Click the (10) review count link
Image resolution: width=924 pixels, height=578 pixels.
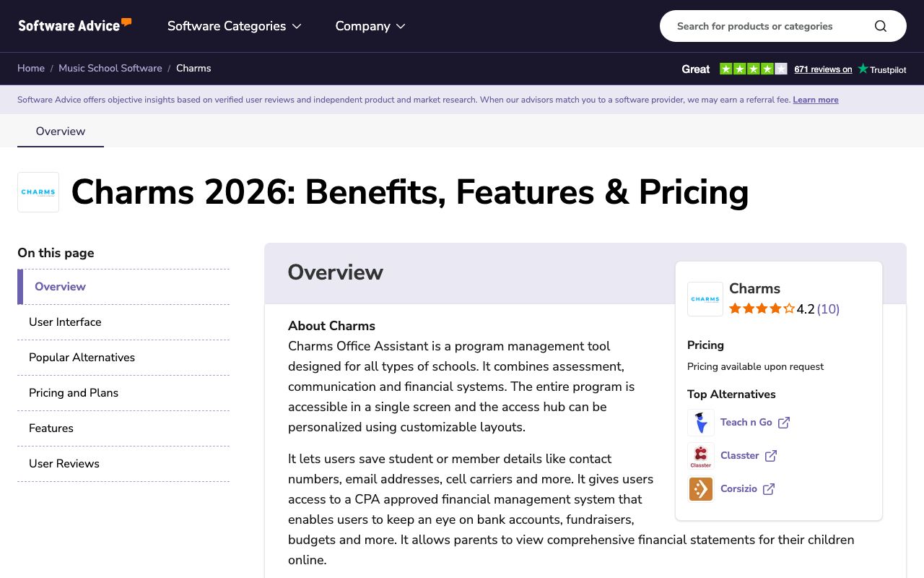828,309
